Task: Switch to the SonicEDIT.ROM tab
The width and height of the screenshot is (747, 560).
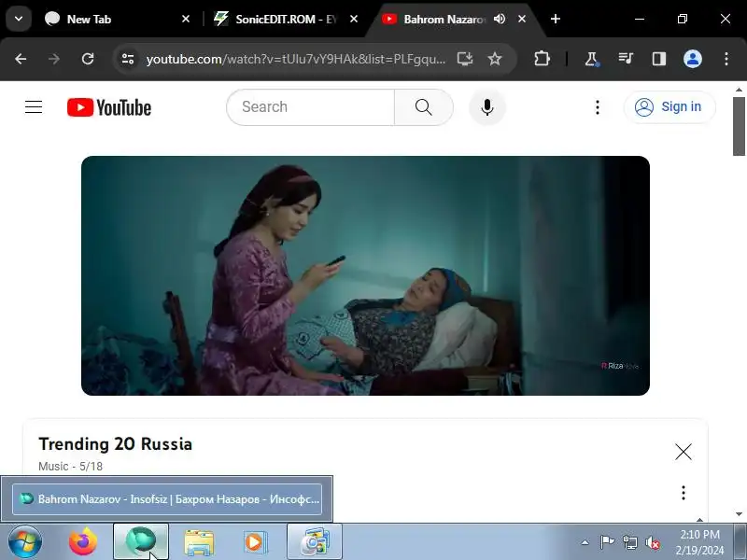Action: (285, 19)
